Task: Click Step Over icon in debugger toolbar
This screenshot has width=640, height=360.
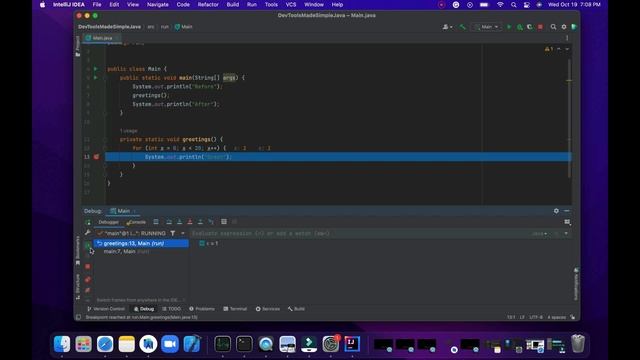Action: pyautogui.click(x=169, y=222)
